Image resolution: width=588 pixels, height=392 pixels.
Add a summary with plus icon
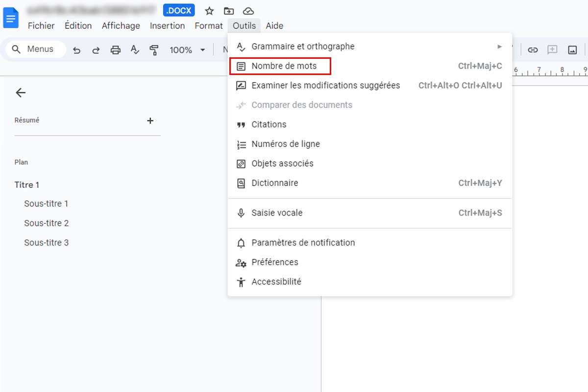[150, 121]
